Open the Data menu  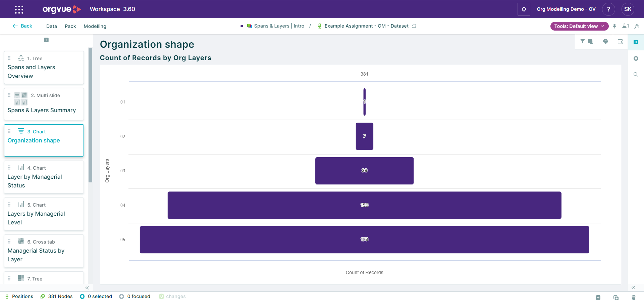(52, 26)
